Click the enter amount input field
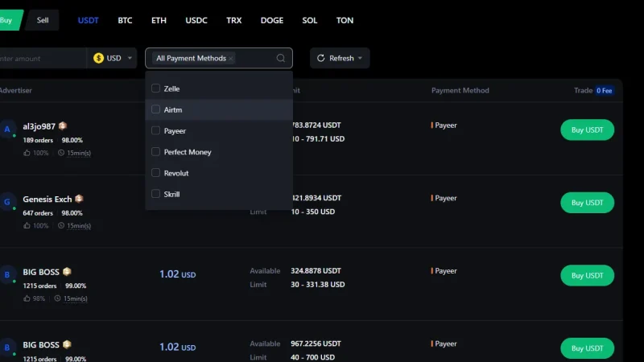Image resolution: width=644 pixels, height=362 pixels. (x=43, y=58)
